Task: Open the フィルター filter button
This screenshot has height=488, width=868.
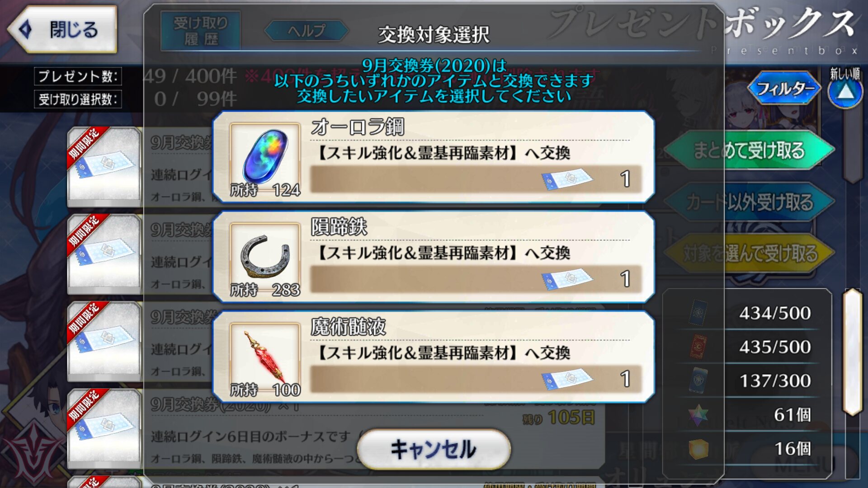Action: point(785,88)
